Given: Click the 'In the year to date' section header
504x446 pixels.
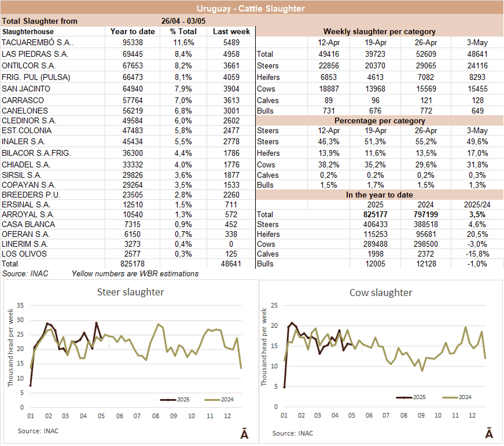Looking at the screenshot, I should 379,195.
